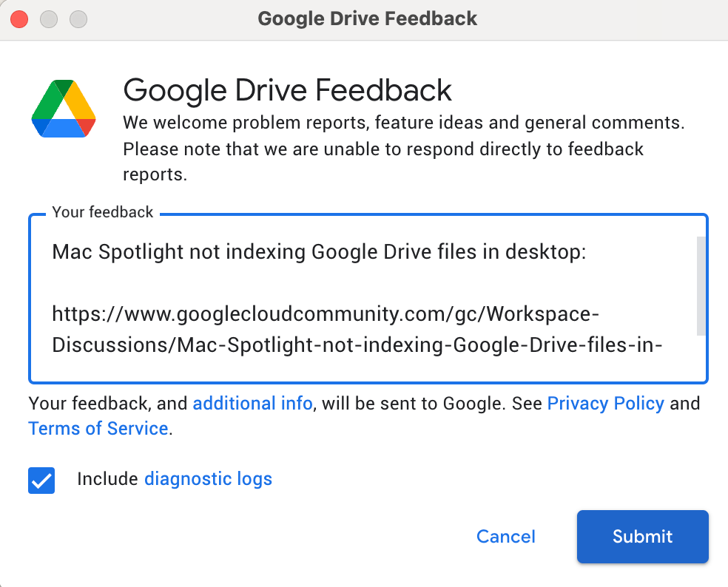This screenshot has width=728, height=587.
Task: Close the Google Drive Feedback window
Action: tap(19, 19)
